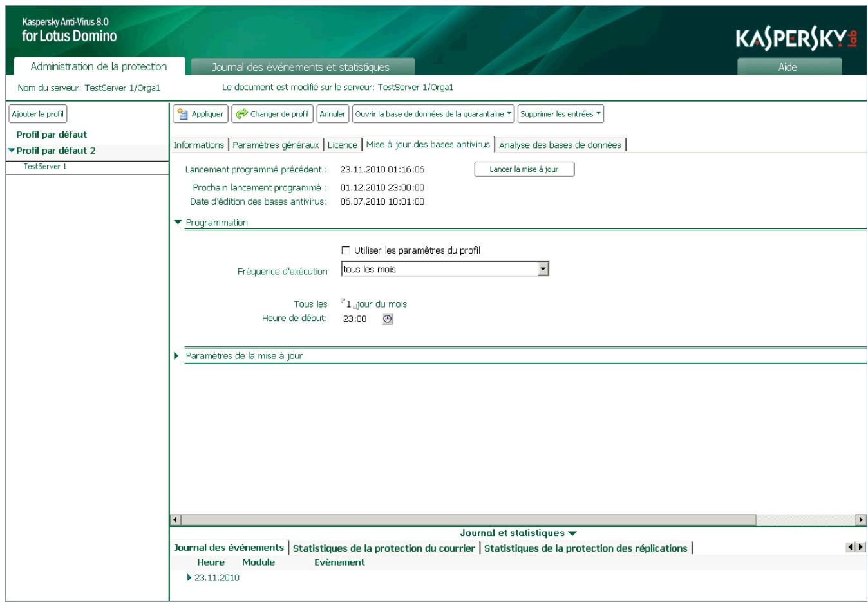The width and height of the screenshot is (868, 603).
Task: Select the Licence tab
Action: pos(342,145)
